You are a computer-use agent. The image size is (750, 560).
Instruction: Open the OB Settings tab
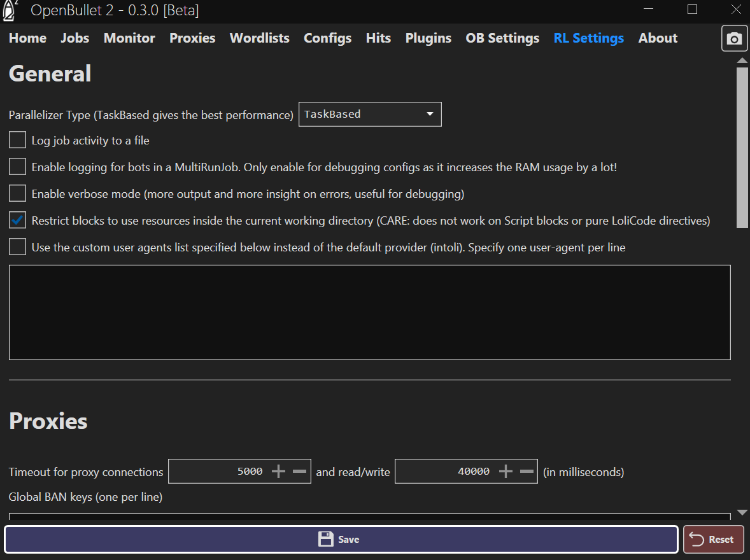tap(502, 38)
